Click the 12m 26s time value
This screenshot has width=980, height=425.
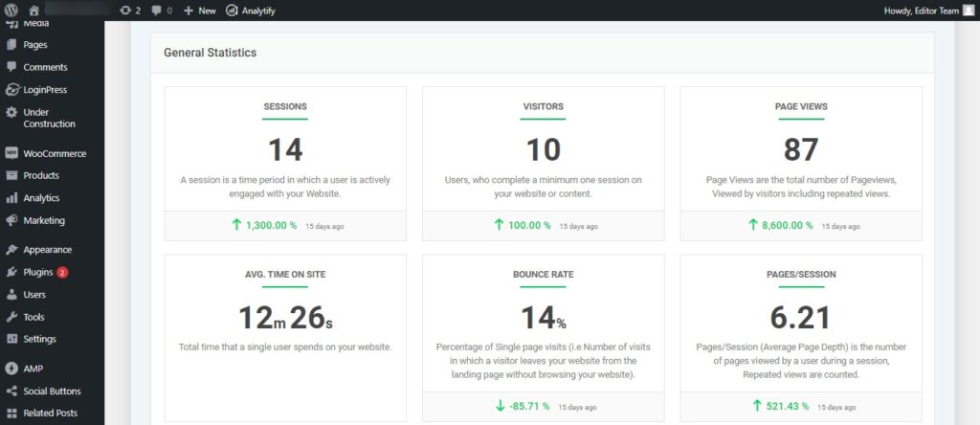(x=285, y=318)
